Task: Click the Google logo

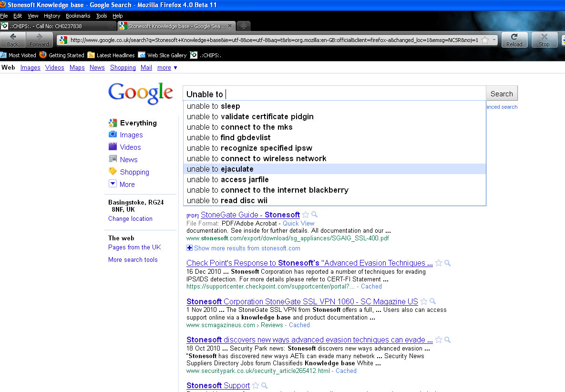Action: [141, 93]
